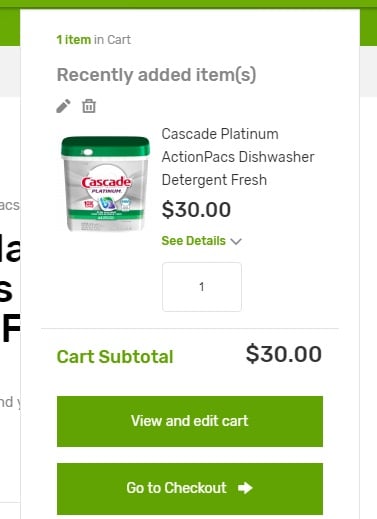Image resolution: width=377 pixels, height=519 pixels.
Task: Click the $30.00 cart subtotal amount
Action: coord(284,354)
